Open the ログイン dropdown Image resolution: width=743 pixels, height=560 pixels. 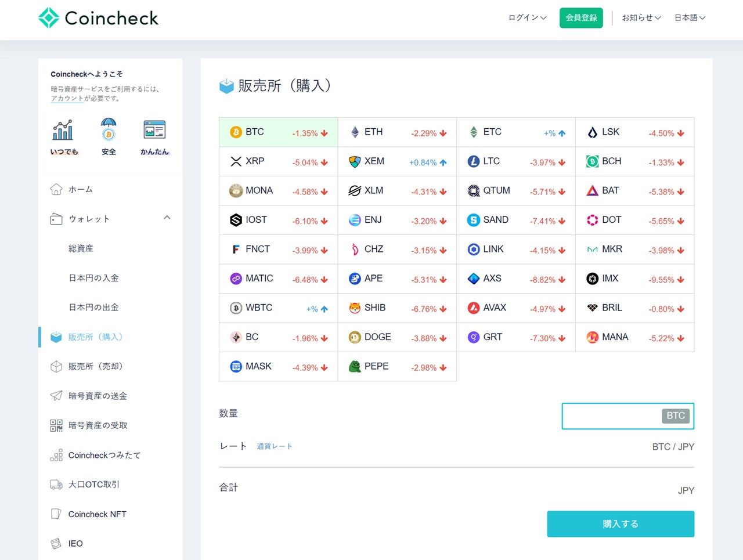click(x=527, y=18)
